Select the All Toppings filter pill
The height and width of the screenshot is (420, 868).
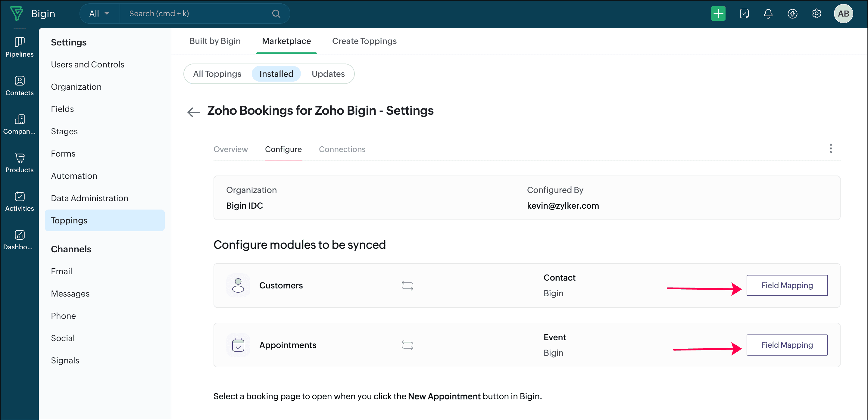click(x=217, y=74)
